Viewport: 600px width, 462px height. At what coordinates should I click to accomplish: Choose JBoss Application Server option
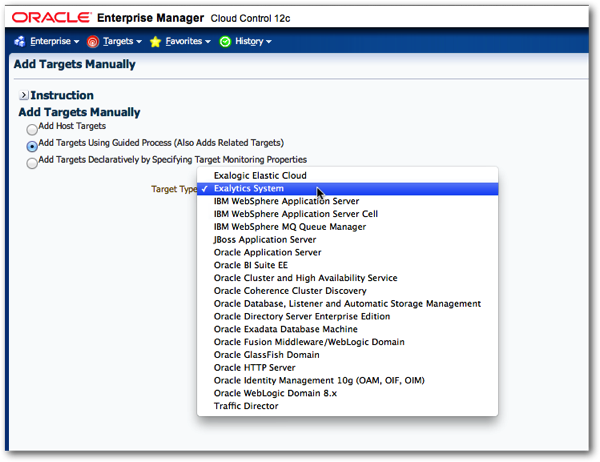coord(347,240)
